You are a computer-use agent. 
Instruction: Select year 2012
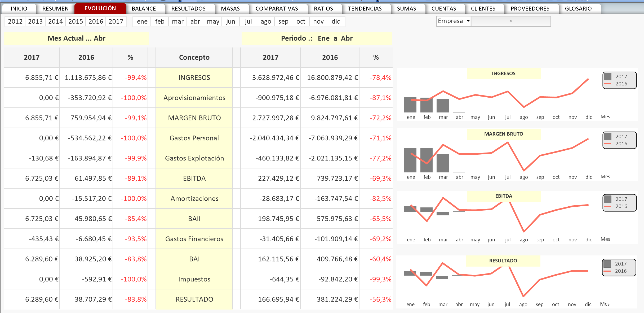[15, 21]
